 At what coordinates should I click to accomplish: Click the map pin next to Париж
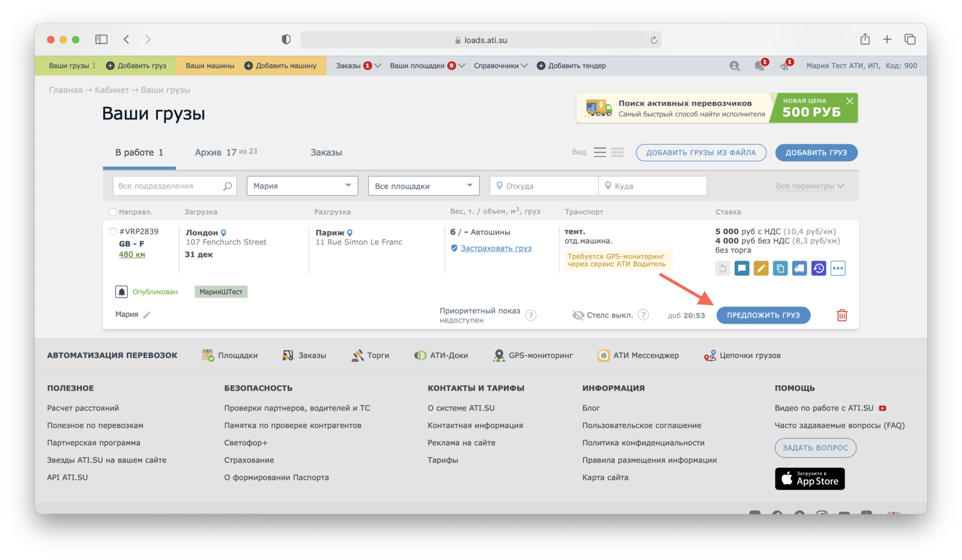click(349, 232)
